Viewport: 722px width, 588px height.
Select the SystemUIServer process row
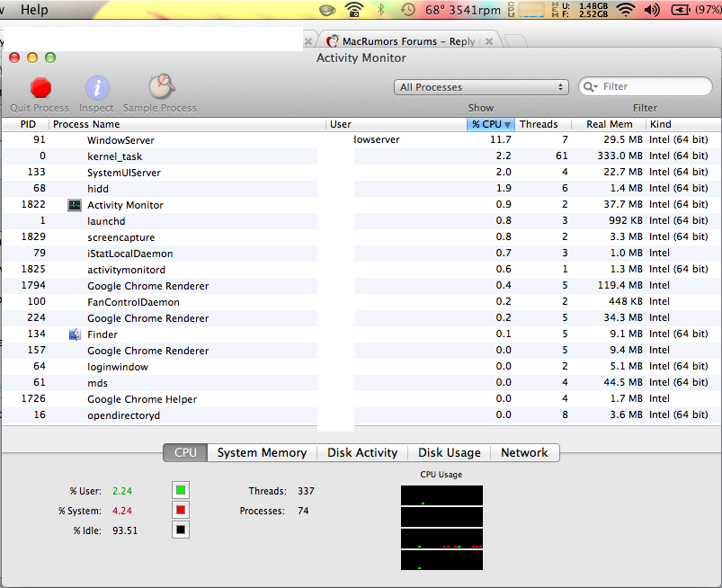tap(361, 173)
